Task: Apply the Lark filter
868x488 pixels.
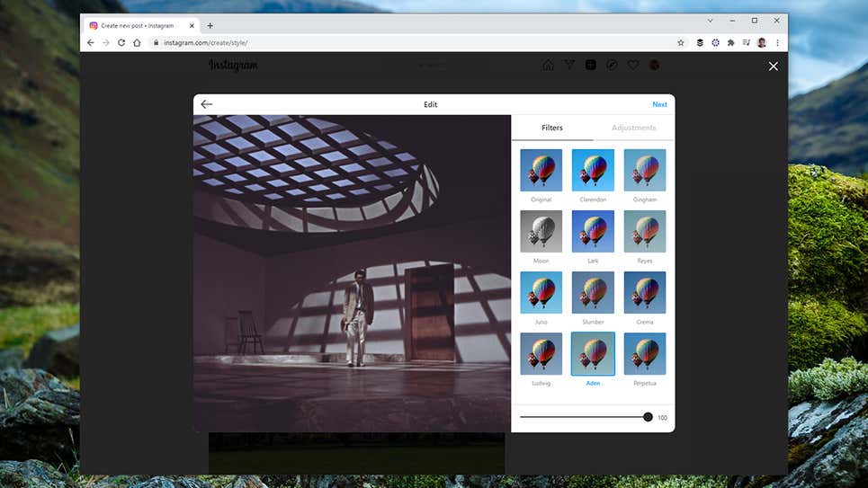Action: [593, 231]
